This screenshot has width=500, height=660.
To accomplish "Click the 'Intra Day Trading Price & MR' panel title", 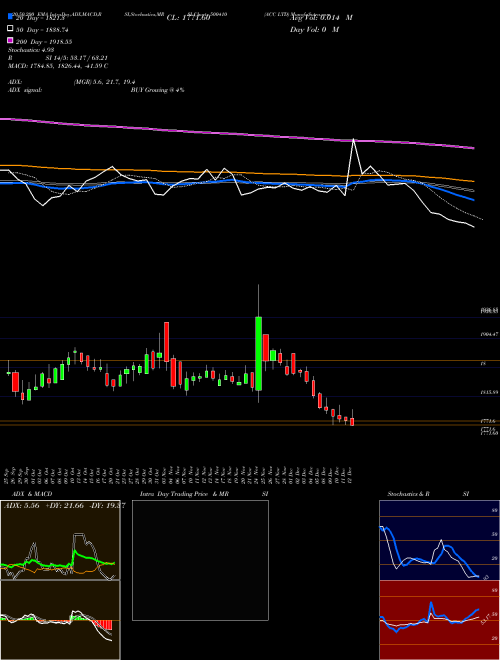I will pos(184,494).
